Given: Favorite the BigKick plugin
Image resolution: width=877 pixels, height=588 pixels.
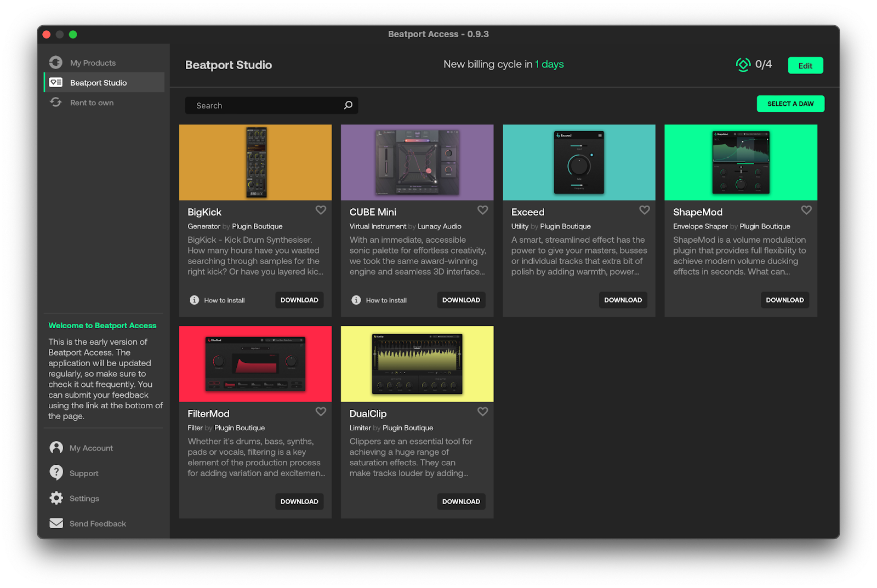Looking at the screenshot, I should click(x=321, y=210).
